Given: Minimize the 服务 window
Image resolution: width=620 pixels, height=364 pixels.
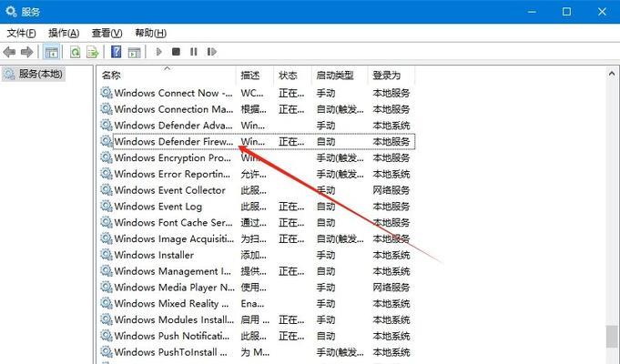Looking at the screenshot, I should point(532,12).
